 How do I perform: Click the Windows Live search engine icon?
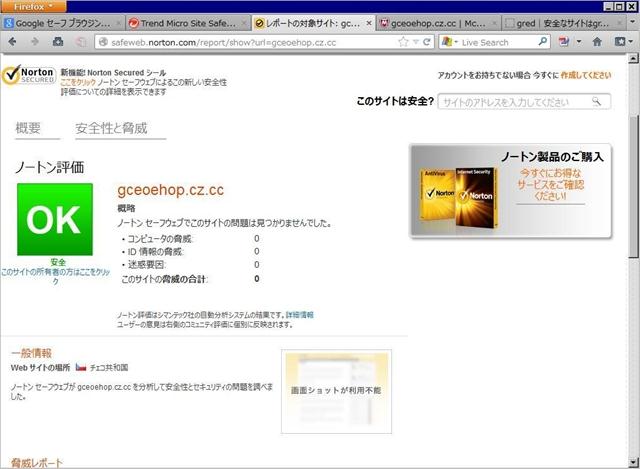[x=447, y=42]
